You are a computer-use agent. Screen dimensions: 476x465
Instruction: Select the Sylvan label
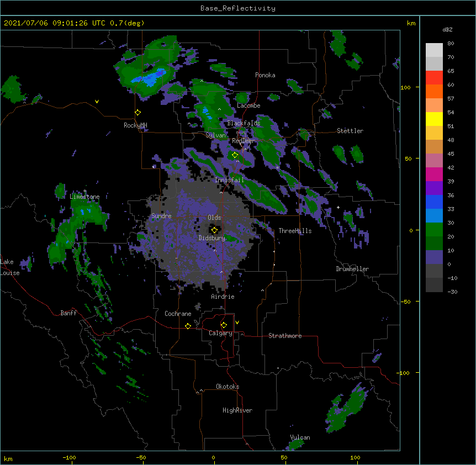click(215, 135)
